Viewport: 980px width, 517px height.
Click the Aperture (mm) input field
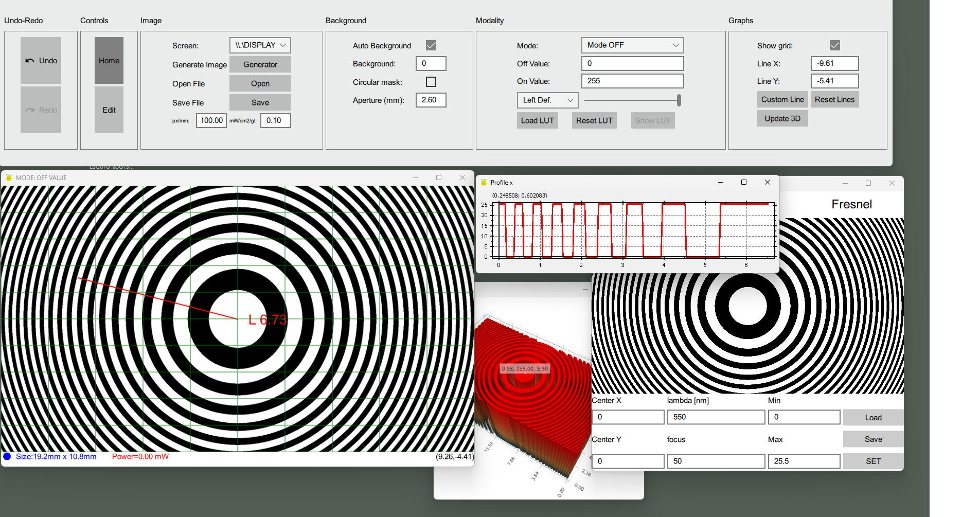click(x=431, y=100)
